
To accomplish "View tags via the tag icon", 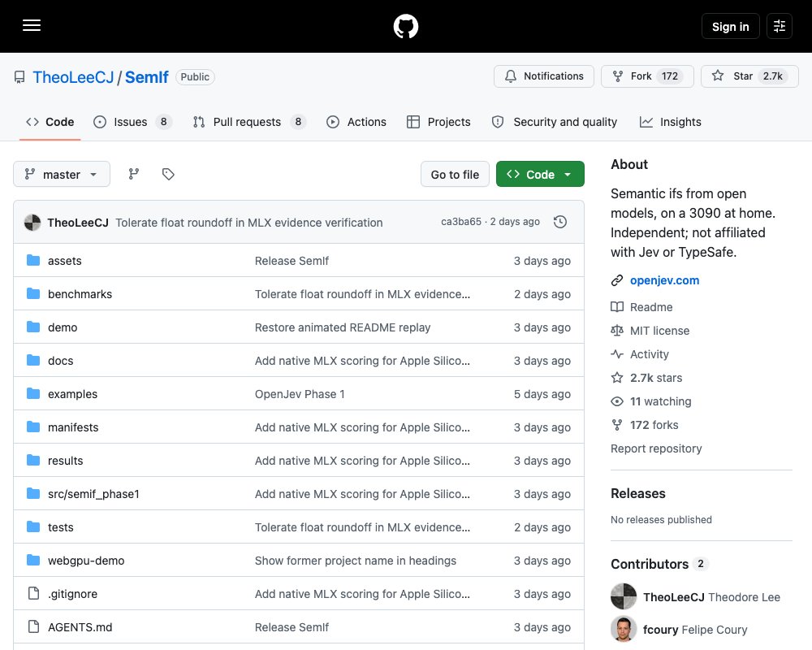I will click(x=168, y=174).
